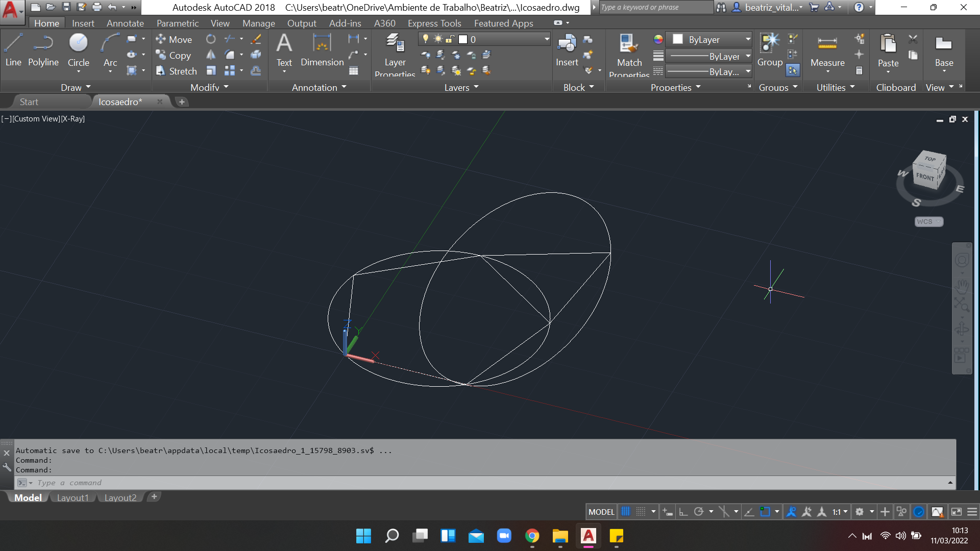The image size is (980, 551).
Task: Click the Erase tool icon
Action: (x=256, y=39)
